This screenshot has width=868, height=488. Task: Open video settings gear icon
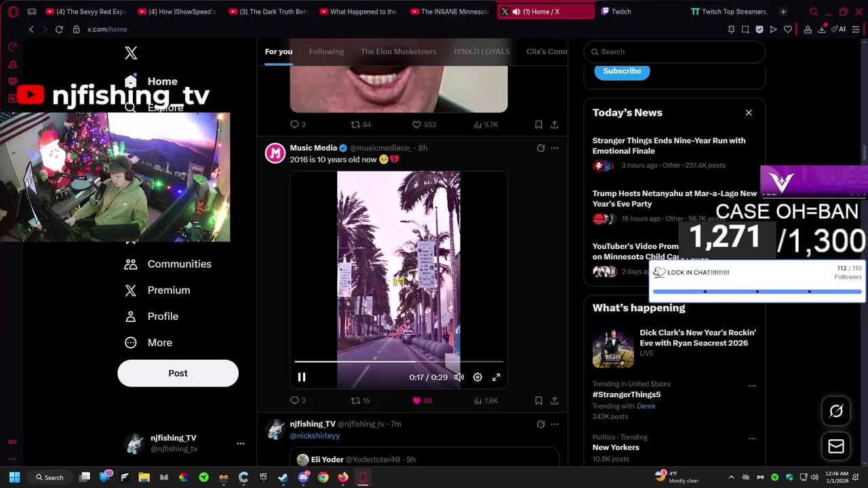click(x=477, y=378)
